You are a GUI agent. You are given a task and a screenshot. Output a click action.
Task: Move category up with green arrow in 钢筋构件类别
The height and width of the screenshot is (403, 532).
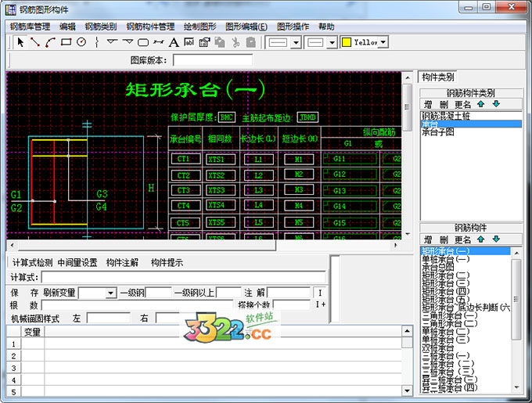[480, 103]
